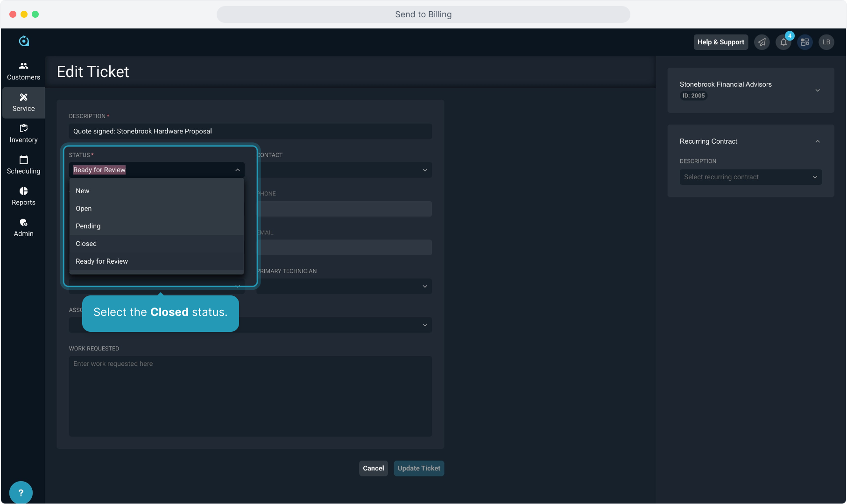Choose Pending from status list
847x504 pixels.
pos(88,226)
